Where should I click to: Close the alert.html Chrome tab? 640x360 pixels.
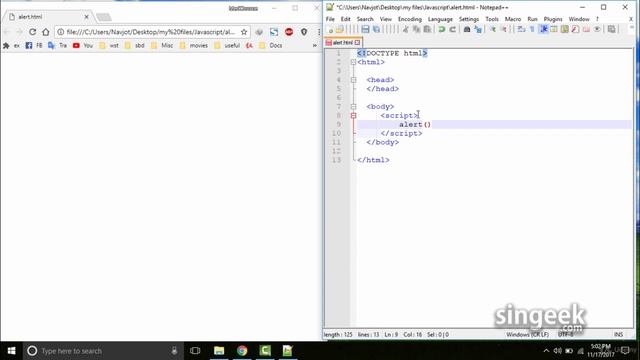87,17
